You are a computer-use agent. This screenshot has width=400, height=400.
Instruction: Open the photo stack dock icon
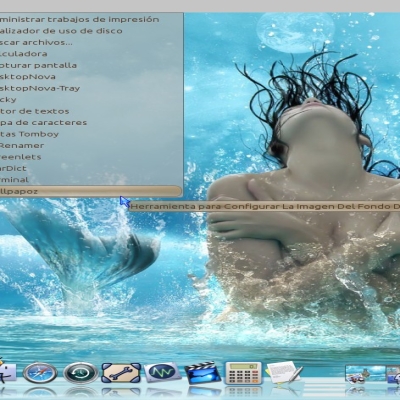click(365, 374)
